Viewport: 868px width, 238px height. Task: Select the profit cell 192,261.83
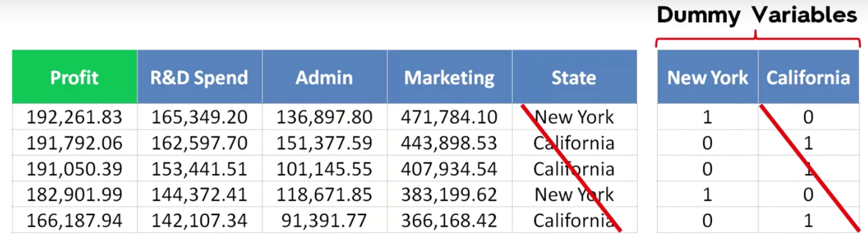74,117
